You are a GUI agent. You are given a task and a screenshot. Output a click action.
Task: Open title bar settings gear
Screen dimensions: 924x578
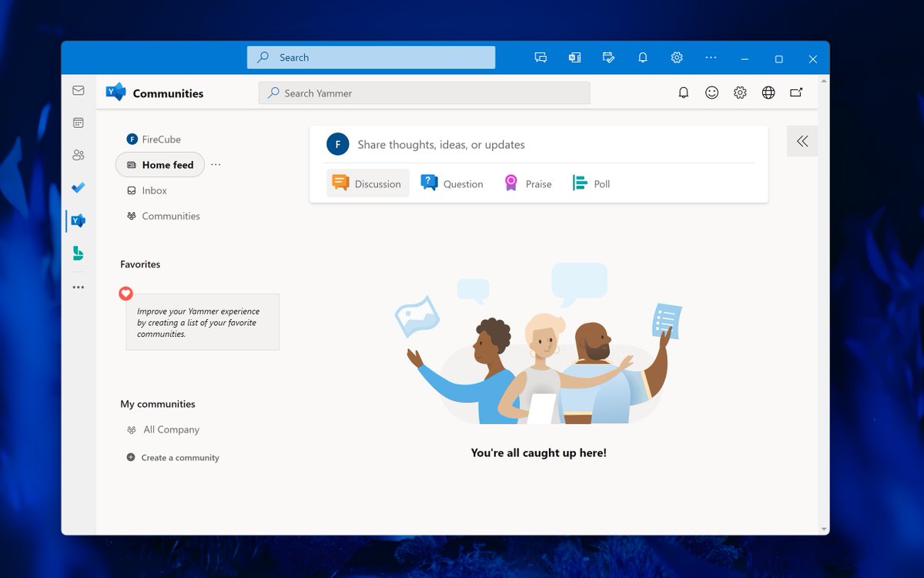677,58
